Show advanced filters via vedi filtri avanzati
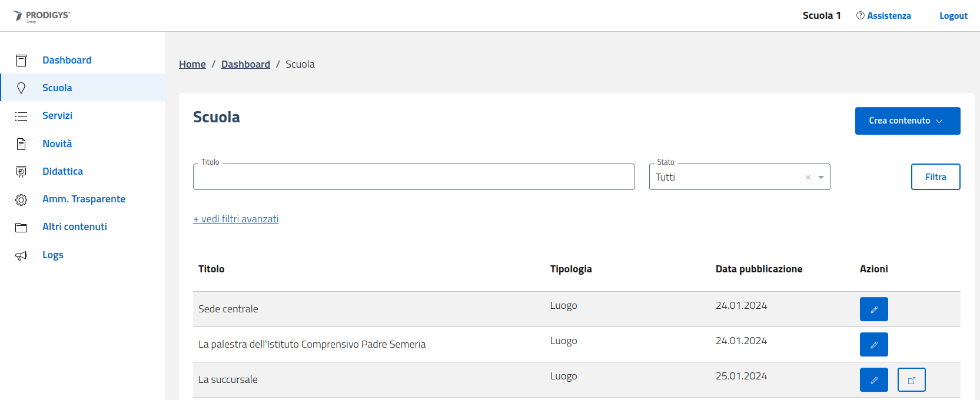Screen dimensions: 980x400 coord(236,219)
